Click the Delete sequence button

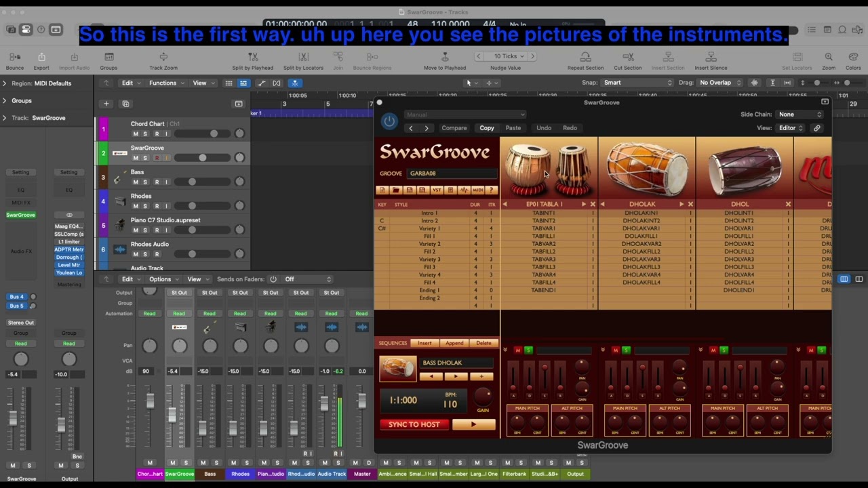pyautogui.click(x=484, y=343)
